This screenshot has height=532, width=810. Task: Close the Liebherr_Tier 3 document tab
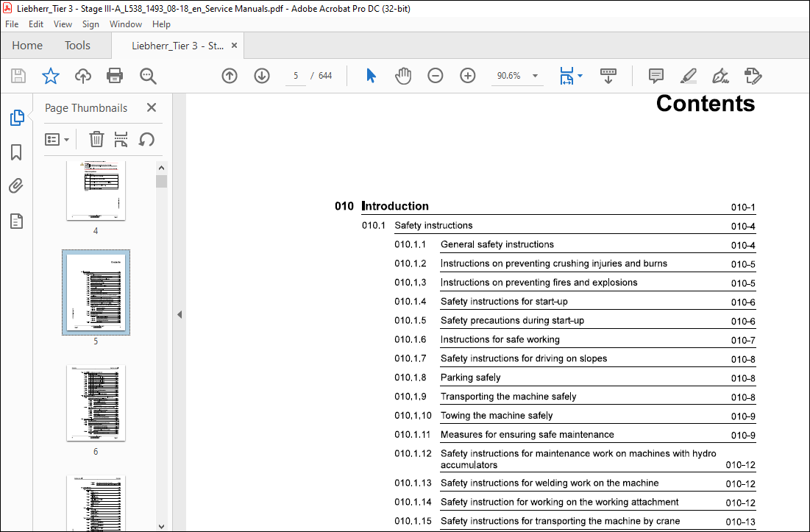(x=234, y=46)
